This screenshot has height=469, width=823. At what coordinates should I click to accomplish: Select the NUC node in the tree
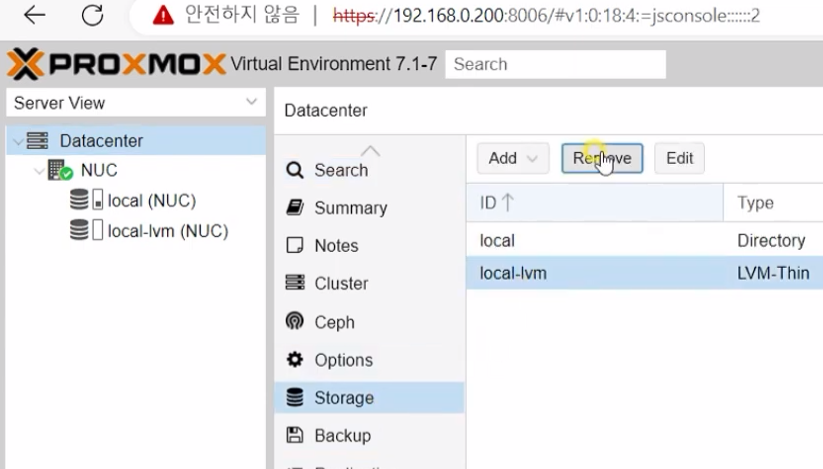coord(99,170)
